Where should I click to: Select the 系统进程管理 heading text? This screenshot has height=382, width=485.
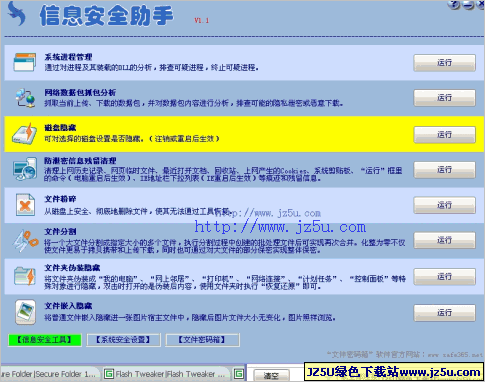tap(68, 57)
